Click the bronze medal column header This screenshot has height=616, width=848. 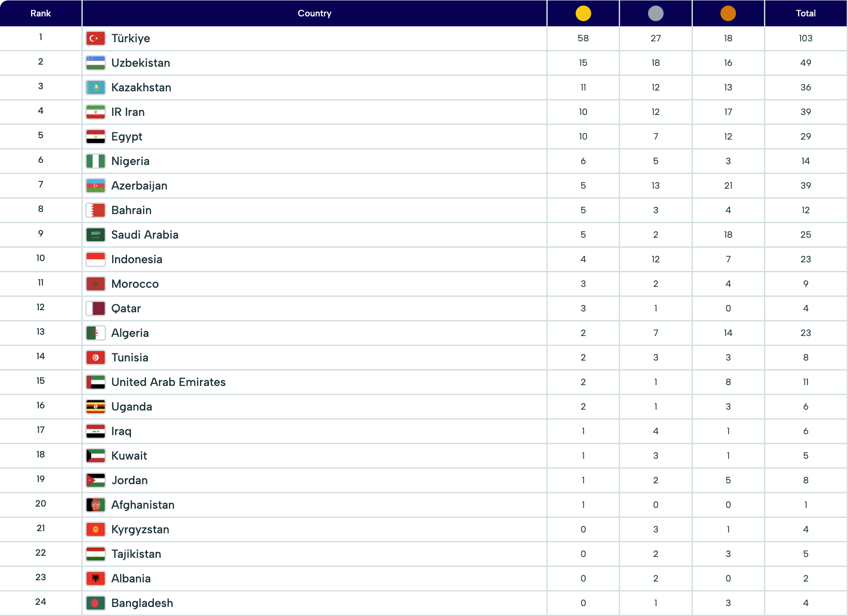728,13
